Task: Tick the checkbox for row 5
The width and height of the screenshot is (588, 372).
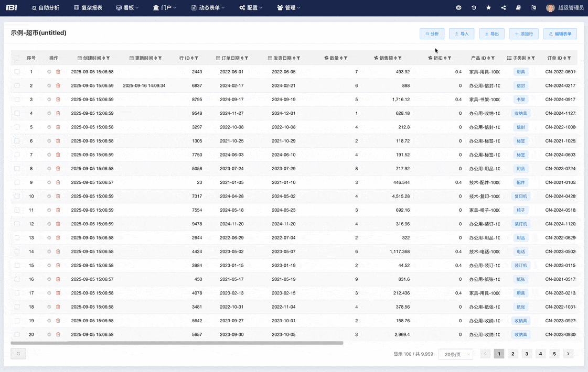Action: (x=17, y=127)
